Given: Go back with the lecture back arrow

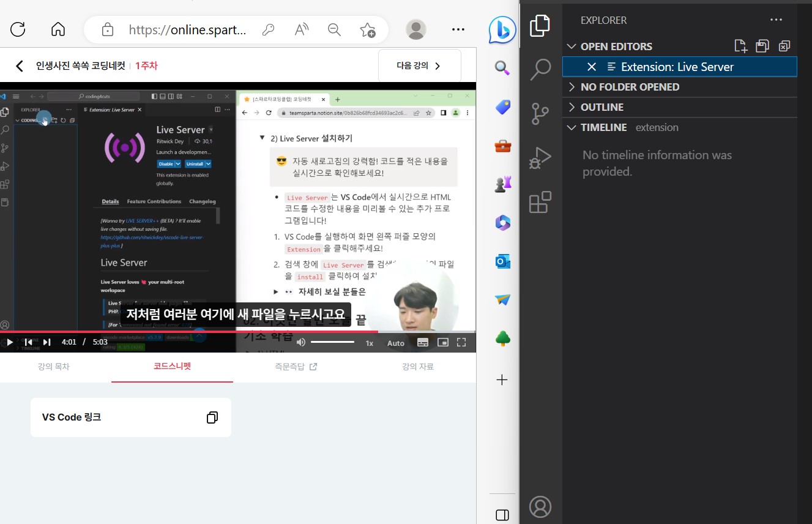Looking at the screenshot, I should tap(20, 66).
